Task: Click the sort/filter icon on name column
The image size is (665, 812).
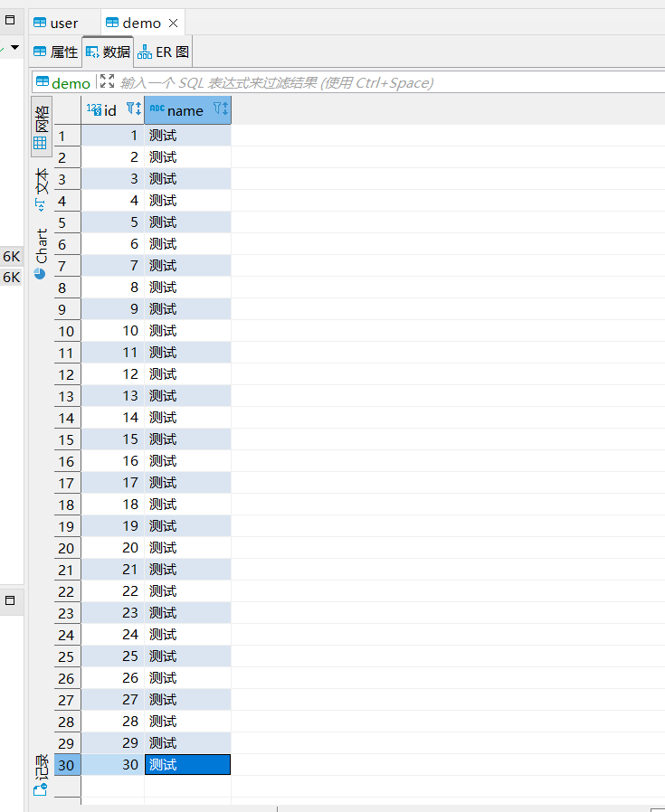Action: (x=221, y=109)
